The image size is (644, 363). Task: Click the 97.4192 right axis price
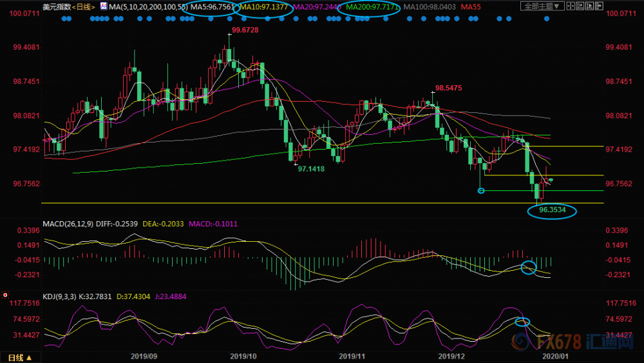tap(619, 150)
